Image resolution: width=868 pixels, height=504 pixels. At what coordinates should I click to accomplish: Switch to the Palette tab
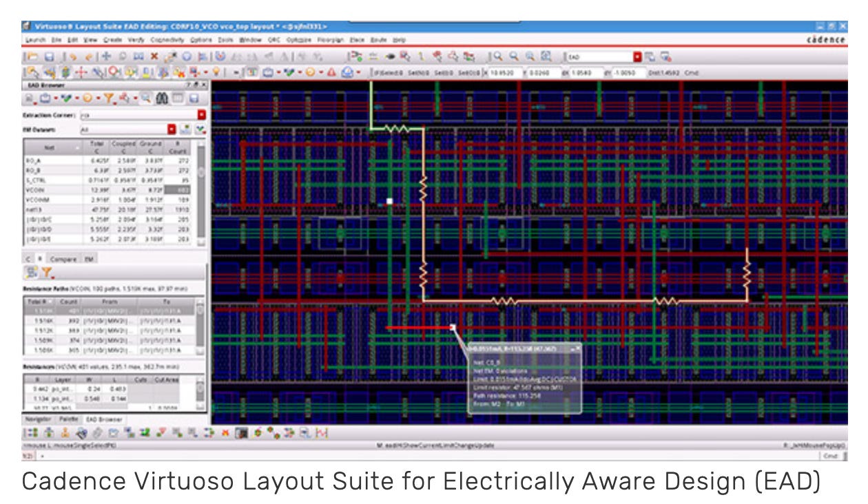68,419
